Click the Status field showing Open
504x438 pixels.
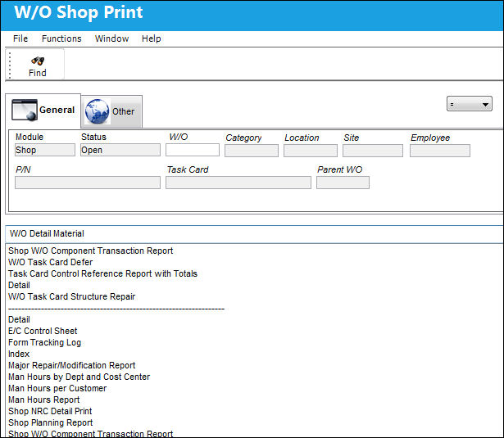[120, 150]
